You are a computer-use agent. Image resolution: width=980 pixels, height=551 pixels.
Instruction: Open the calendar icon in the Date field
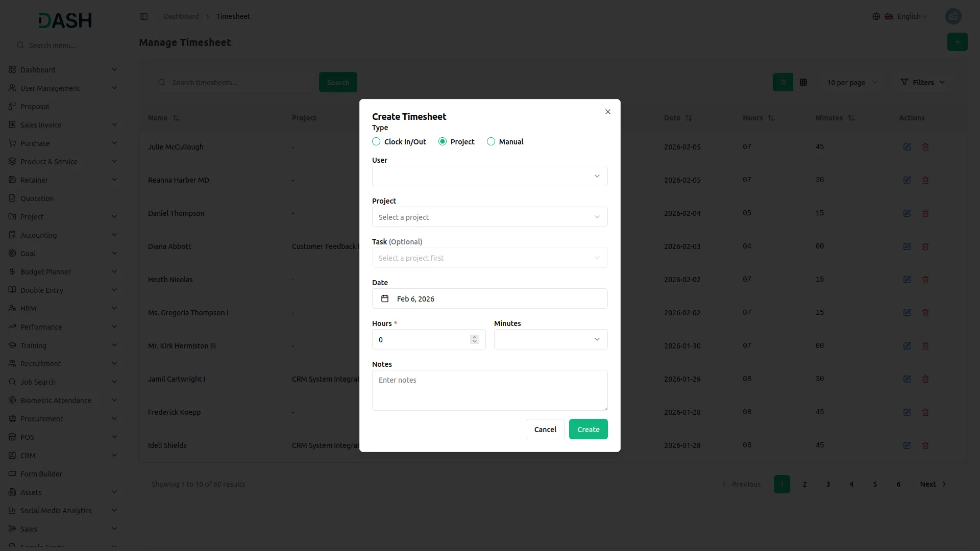pos(385,298)
